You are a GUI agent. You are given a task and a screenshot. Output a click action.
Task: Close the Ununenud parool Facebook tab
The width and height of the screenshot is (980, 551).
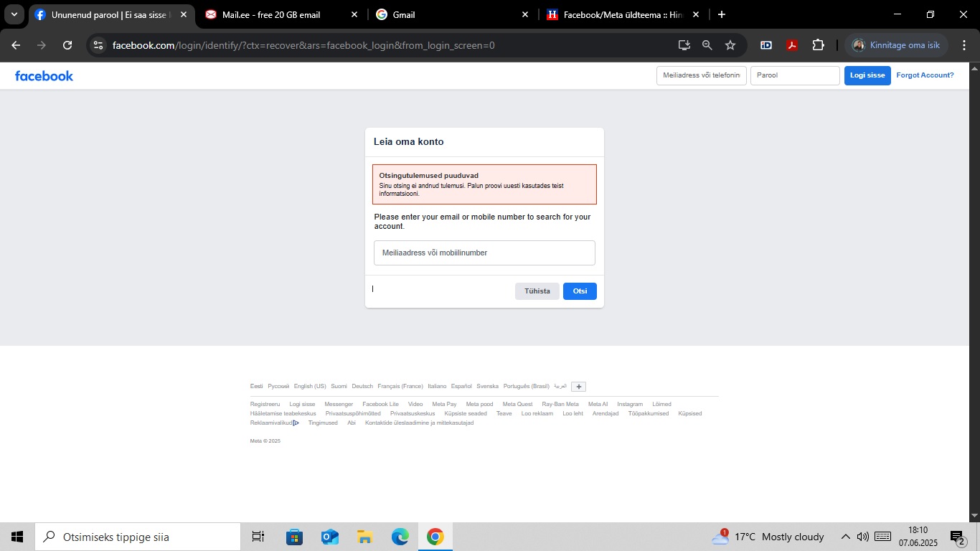[x=184, y=14]
